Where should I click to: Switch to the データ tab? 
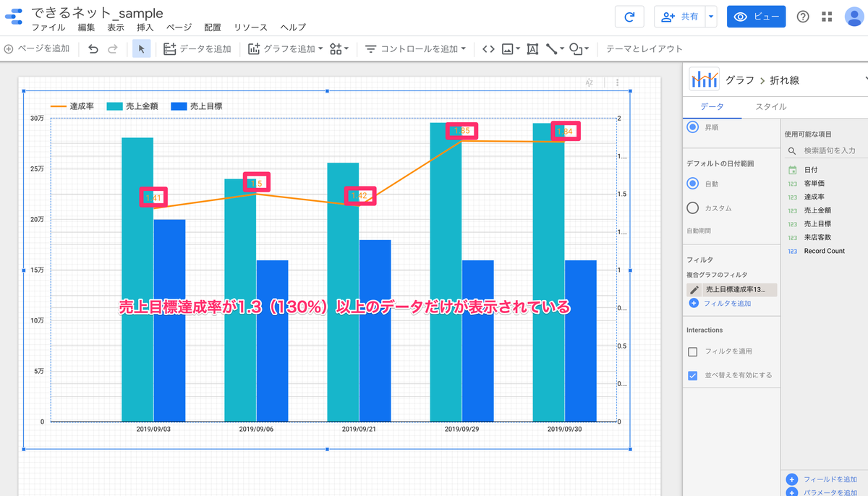[x=712, y=106]
